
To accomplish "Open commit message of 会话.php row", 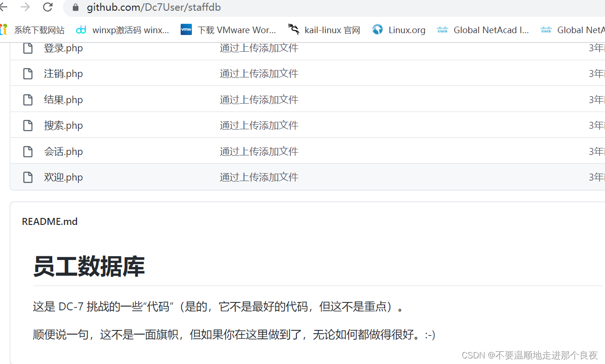I will pos(259,152).
